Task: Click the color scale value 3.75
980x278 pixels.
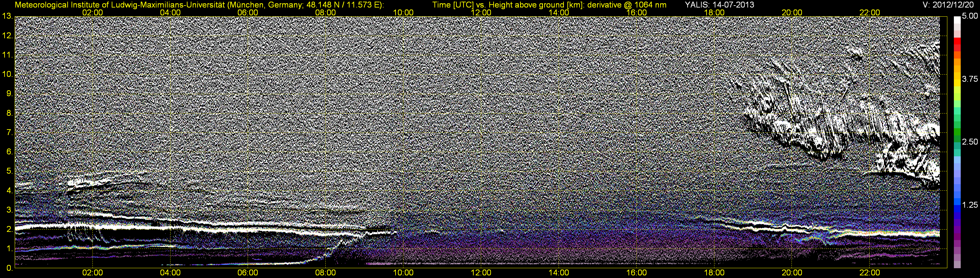Action: coord(970,79)
